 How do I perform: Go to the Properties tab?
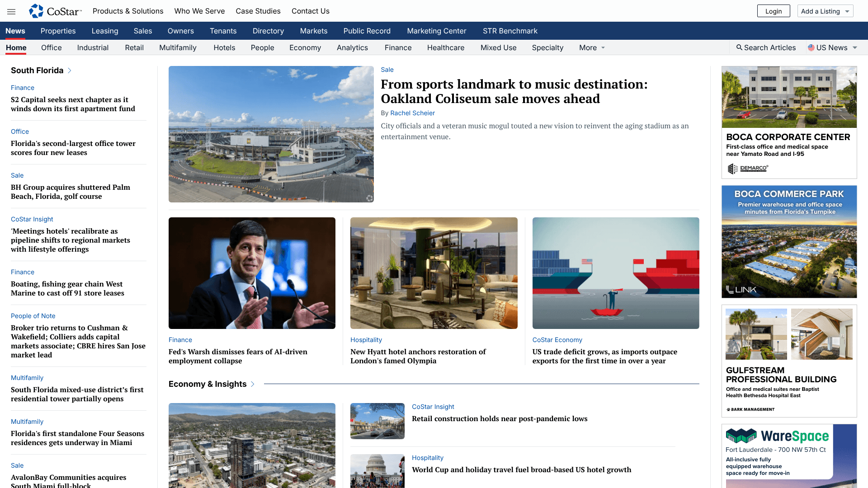pos(58,31)
